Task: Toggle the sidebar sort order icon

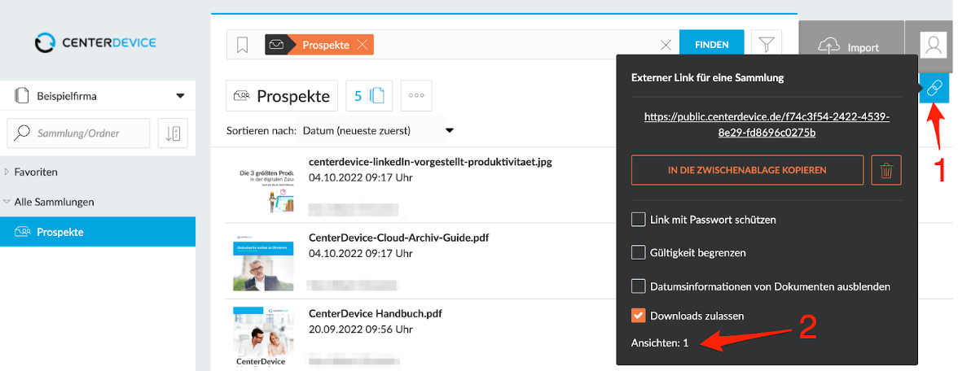Action: tap(173, 133)
